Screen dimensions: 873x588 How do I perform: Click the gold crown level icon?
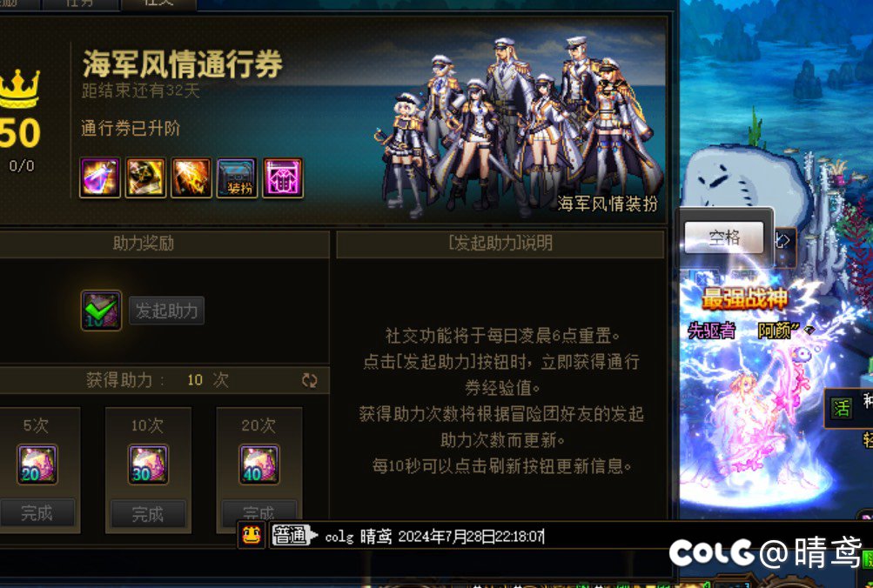tap(19, 89)
